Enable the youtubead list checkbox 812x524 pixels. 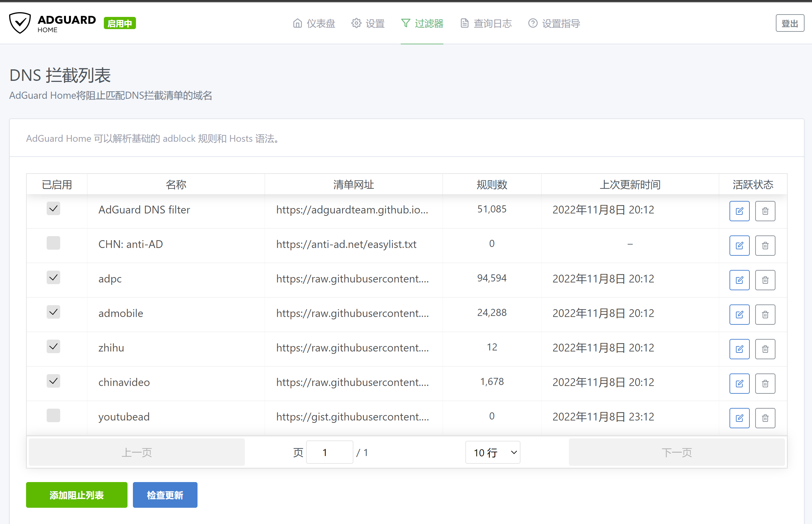(53, 415)
